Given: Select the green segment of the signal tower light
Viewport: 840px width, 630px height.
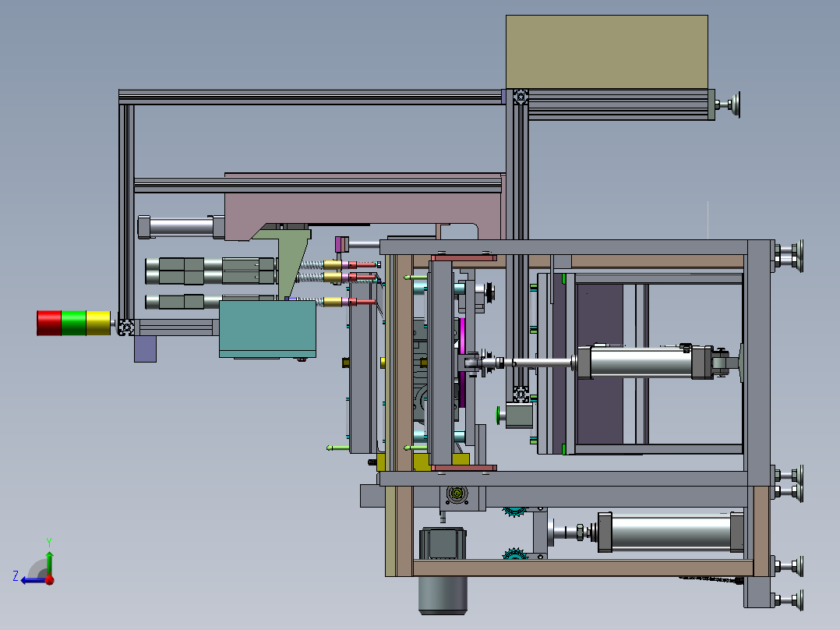Looking at the screenshot, I should [74, 323].
